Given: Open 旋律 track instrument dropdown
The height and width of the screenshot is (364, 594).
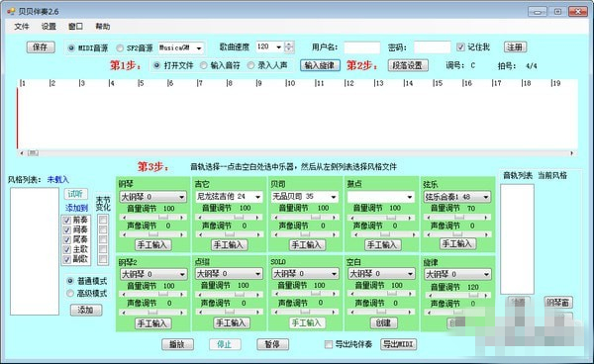Looking at the screenshot, I should (x=457, y=274).
